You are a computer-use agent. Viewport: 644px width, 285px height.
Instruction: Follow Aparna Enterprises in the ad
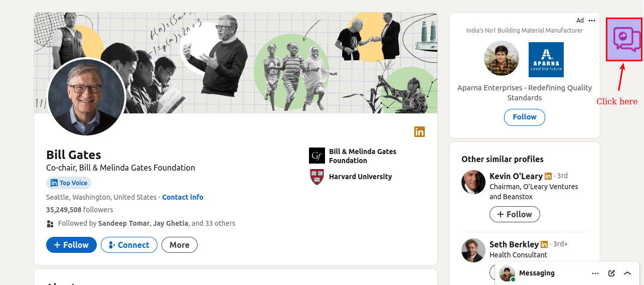tap(525, 117)
